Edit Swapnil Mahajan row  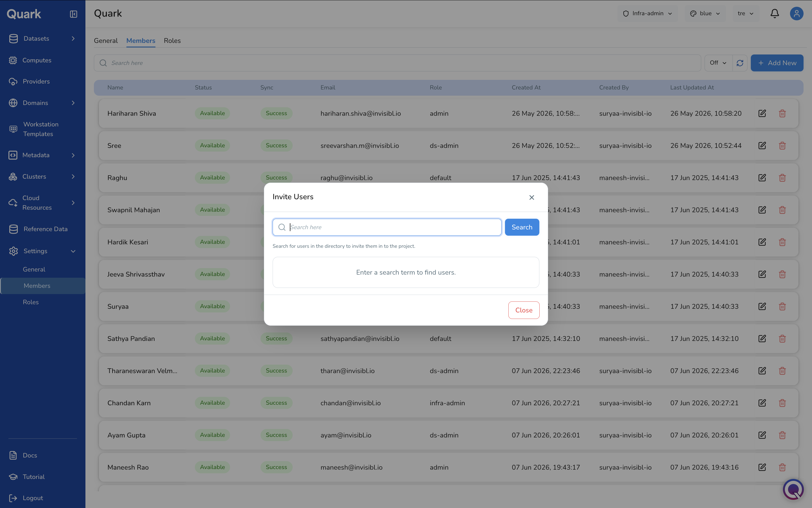pyautogui.click(x=762, y=210)
